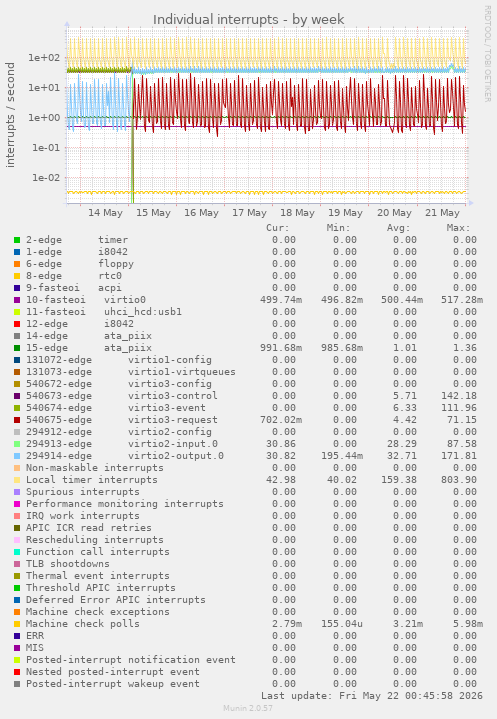This screenshot has height=719, width=497.
Task: Select the 18 May date label on axis
Action: (x=297, y=213)
